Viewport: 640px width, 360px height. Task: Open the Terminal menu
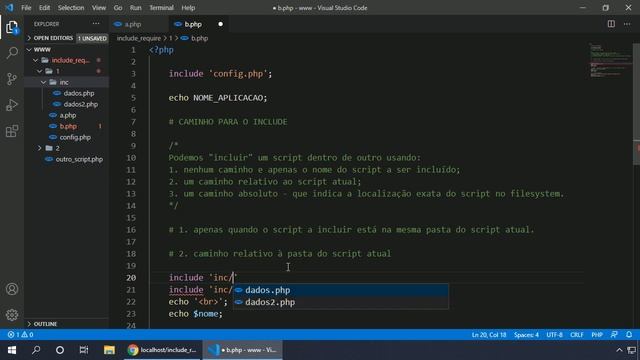161,8
